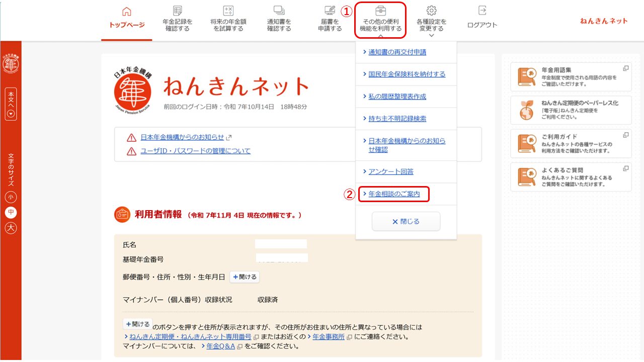Open 将来の年金額を試算する calculator icon

coord(228,11)
